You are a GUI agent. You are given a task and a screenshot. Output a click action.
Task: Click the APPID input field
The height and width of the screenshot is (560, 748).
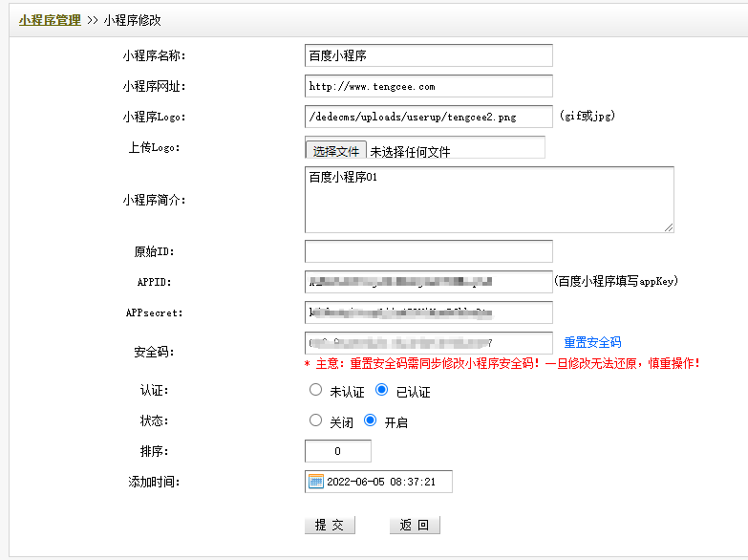click(x=428, y=282)
